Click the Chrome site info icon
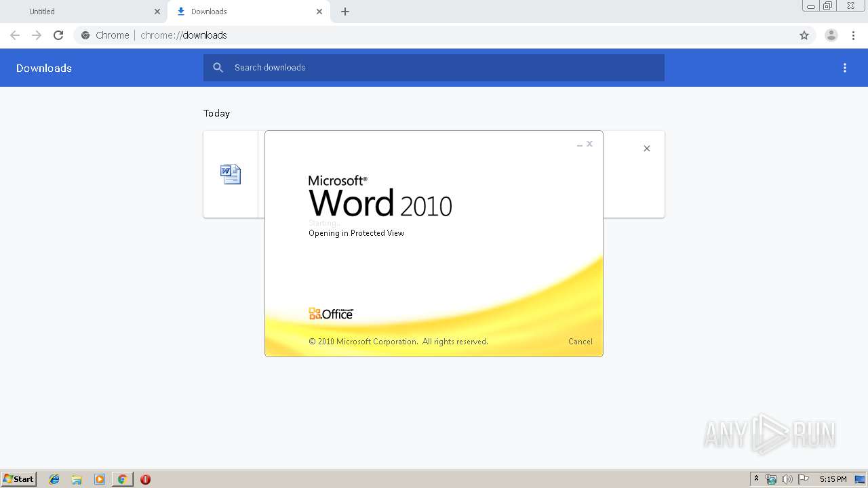Image resolution: width=868 pixels, height=488 pixels. click(85, 35)
